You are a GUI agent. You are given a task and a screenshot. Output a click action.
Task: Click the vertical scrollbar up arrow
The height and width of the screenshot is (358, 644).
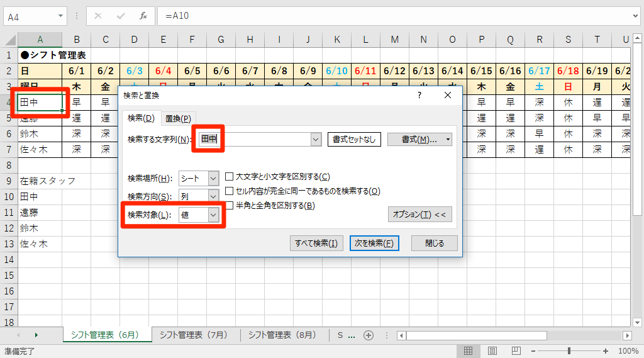(x=637, y=38)
